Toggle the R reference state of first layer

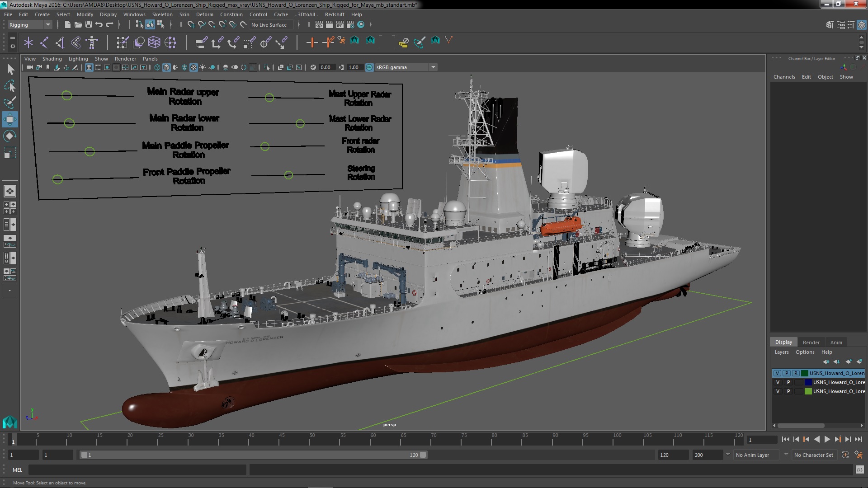click(x=796, y=373)
